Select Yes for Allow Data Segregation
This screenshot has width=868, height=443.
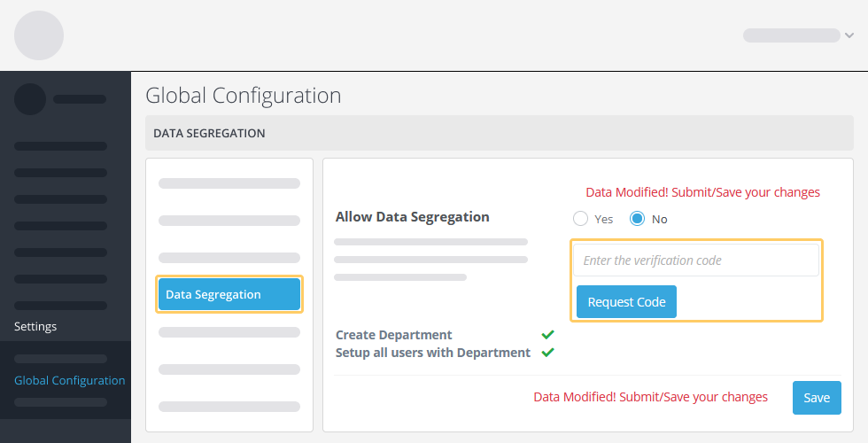click(580, 219)
